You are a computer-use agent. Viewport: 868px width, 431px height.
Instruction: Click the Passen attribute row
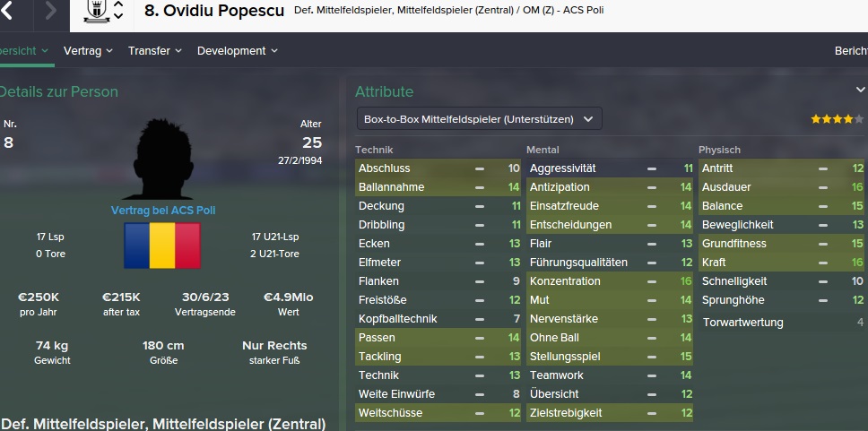click(438, 338)
